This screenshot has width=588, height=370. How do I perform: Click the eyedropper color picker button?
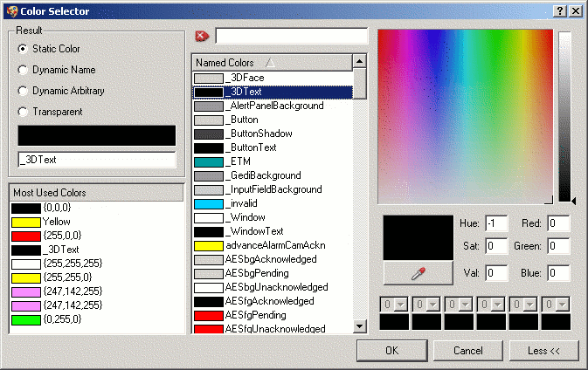click(x=417, y=273)
